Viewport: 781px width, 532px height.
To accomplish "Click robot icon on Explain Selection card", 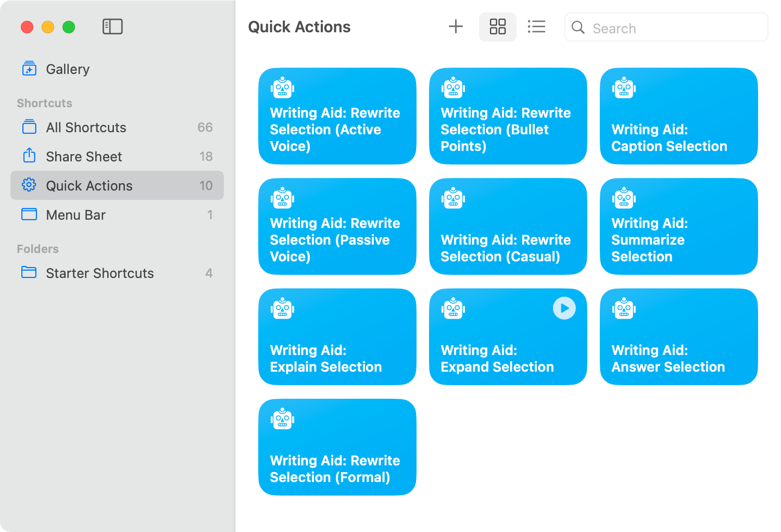I will (x=283, y=309).
